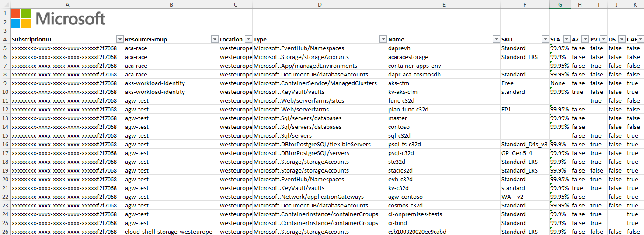
Task: Click the SubscriptionID header cell
Action: coord(67,39)
